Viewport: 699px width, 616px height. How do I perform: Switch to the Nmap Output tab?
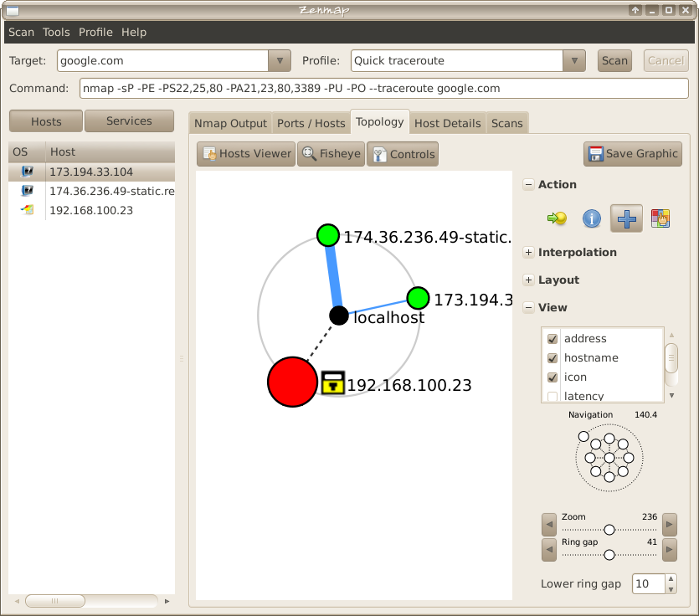tap(229, 123)
